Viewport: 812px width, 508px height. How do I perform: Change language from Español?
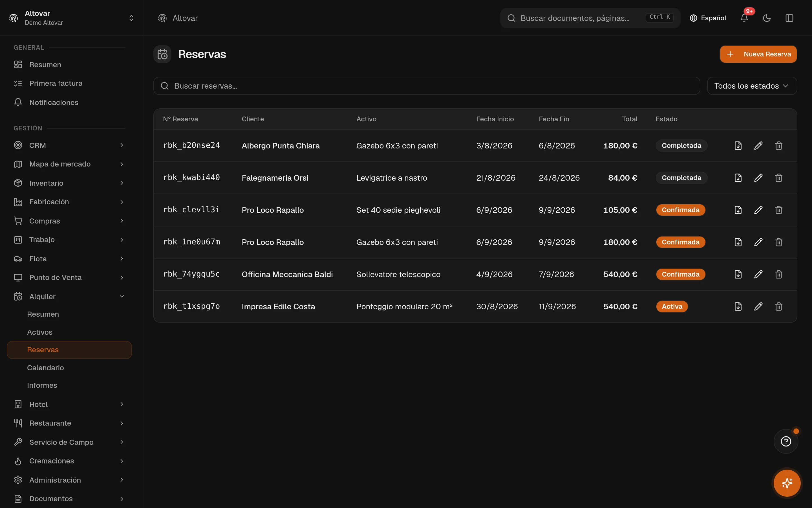pyautogui.click(x=708, y=18)
